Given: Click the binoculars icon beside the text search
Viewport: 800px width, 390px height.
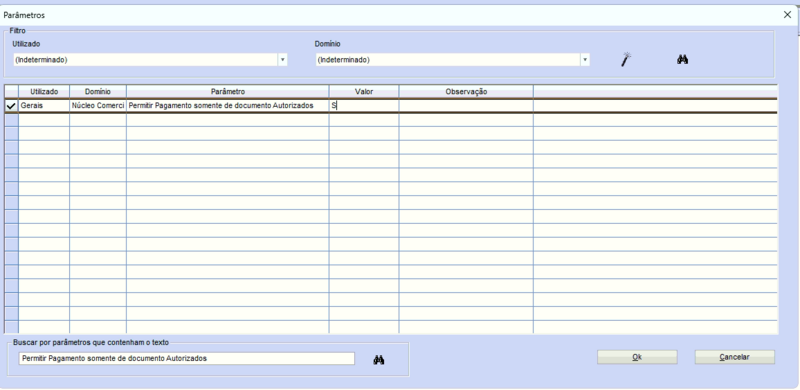Looking at the screenshot, I should (379, 360).
